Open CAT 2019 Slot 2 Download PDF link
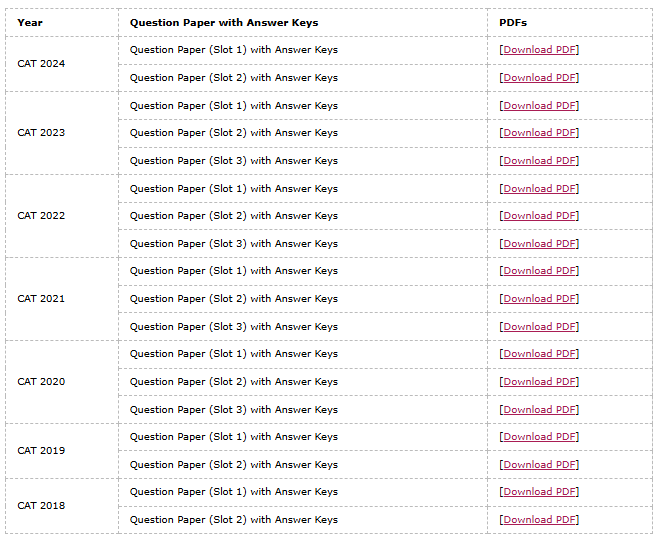The width and height of the screenshot is (663, 543). (x=539, y=464)
